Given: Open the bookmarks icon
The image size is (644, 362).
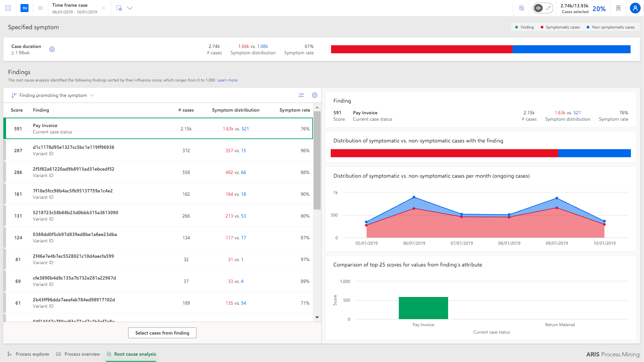Looking at the screenshot, I should (x=618, y=8).
